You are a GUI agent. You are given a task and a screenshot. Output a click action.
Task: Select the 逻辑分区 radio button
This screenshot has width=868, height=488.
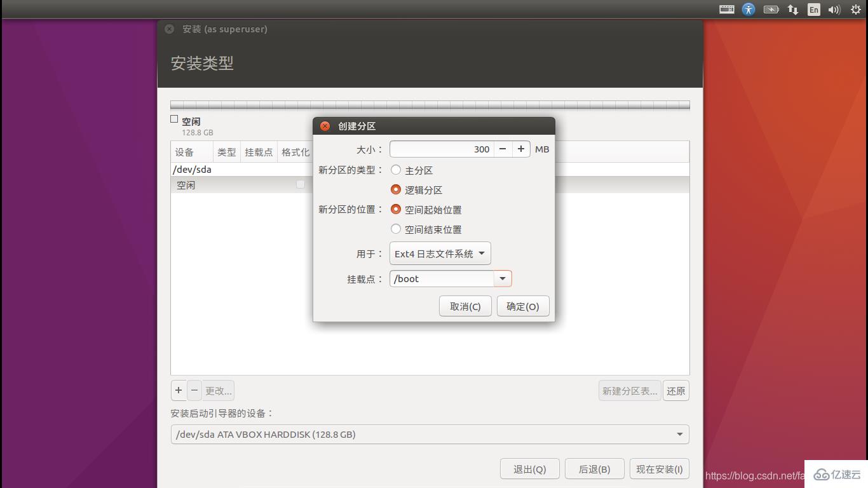[x=396, y=189]
